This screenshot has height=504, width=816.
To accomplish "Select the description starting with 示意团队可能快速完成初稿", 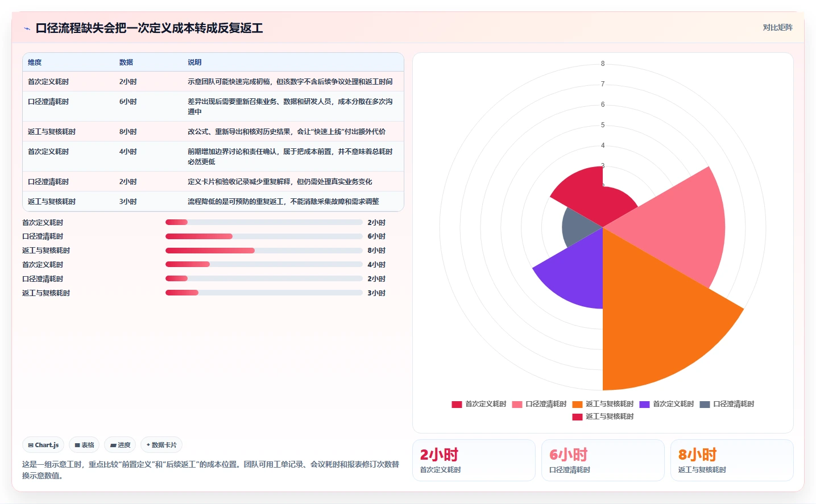I will [x=290, y=82].
